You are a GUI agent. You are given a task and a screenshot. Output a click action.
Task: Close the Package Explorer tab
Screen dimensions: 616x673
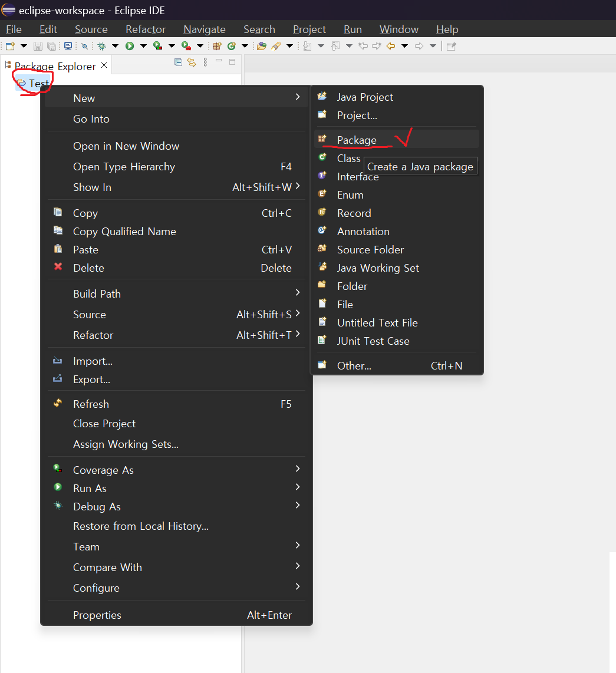[104, 65]
